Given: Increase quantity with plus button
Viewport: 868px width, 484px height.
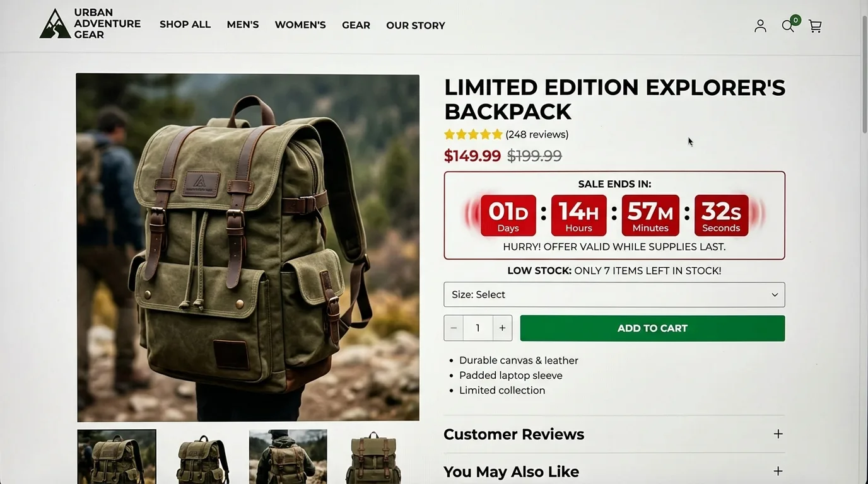Looking at the screenshot, I should [x=502, y=328].
